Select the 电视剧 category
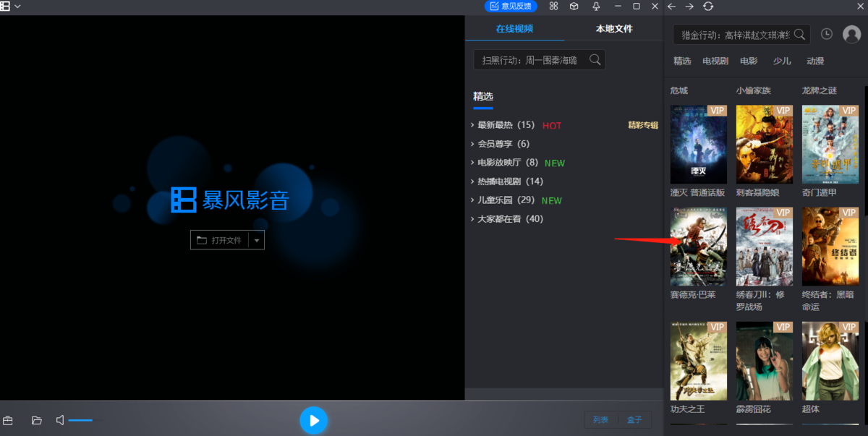Viewport: 868px width, 436px height. 715,61
